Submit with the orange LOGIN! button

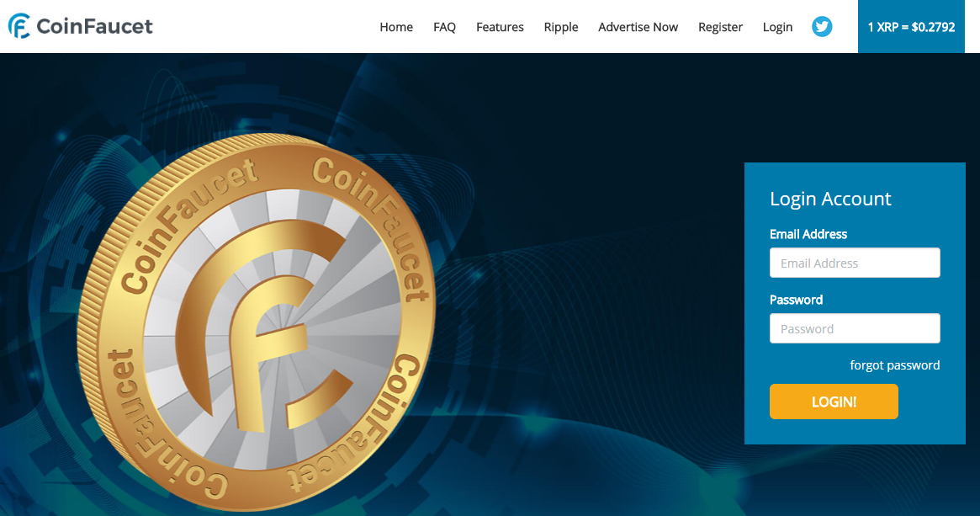pos(834,402)
